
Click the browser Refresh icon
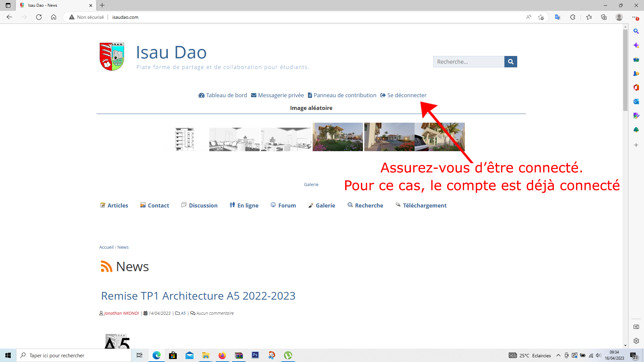(39, 17)
